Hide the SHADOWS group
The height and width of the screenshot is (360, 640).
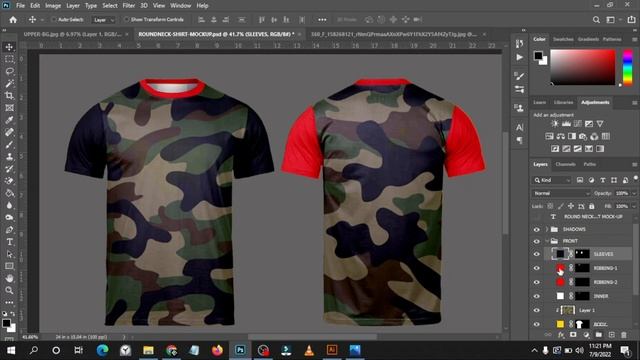click(x=536, y=230)
